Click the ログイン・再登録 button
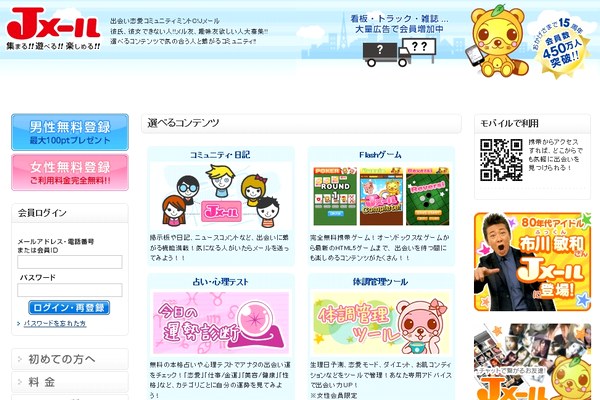Screen dimensions: 600x400 (69, 307)
